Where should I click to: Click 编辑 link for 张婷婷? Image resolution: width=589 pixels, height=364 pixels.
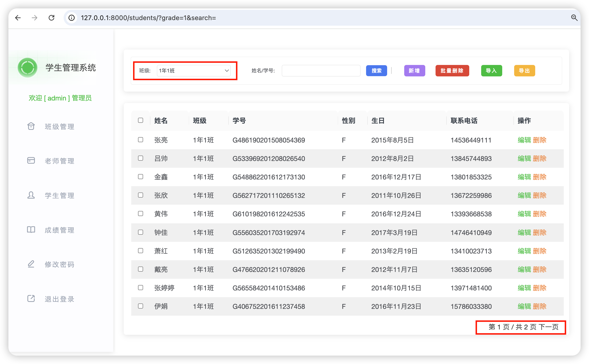[524, 288]
